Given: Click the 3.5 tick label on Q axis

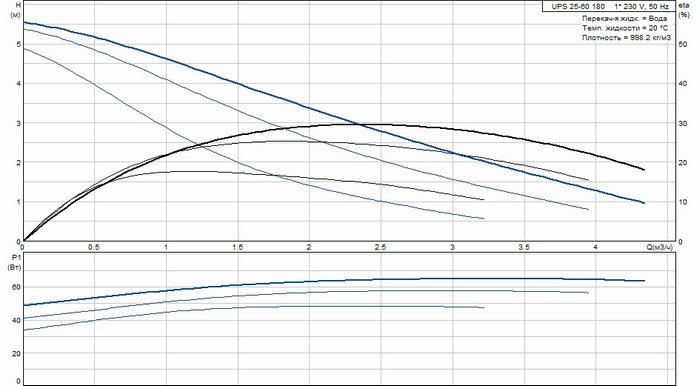Looking at the screenshot, I should (x=524, y=247).
